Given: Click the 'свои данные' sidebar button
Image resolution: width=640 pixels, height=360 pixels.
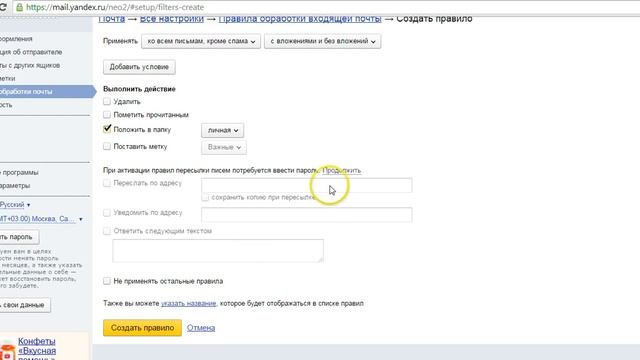Looking at the screenshot, I should (x=24, y=305).
